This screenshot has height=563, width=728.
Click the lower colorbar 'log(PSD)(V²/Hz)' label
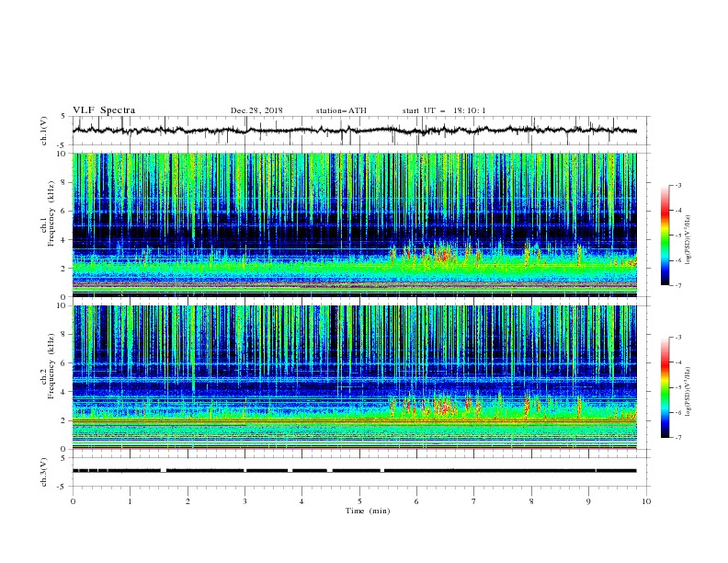pos(688,391)
